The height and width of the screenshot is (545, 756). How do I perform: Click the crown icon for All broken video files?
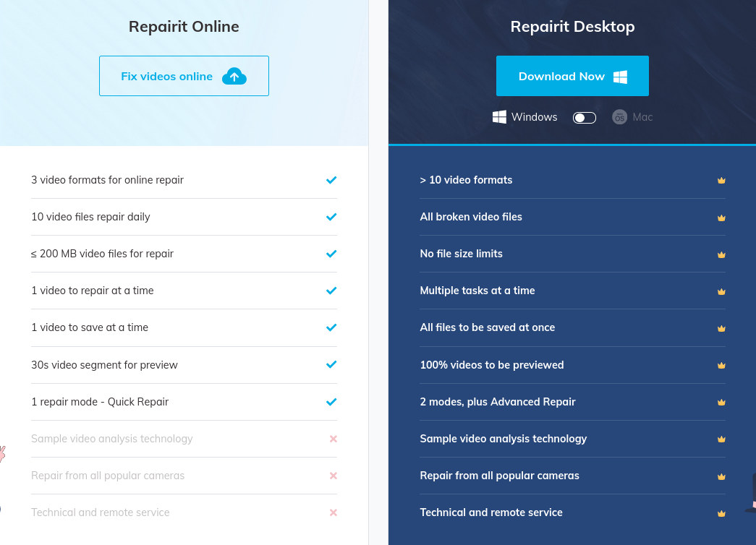pyautogui.click(x=721, y=218)
